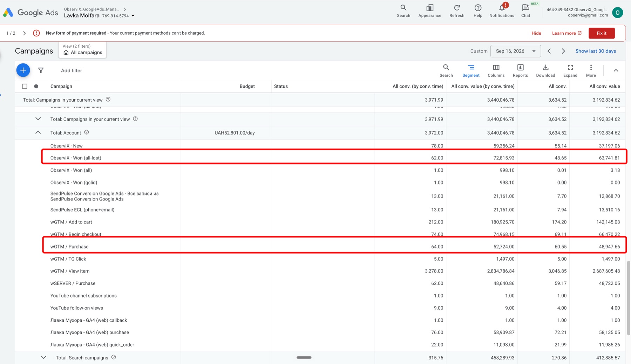Viewport: 631px width, 364px height.
Task: Search within the campaigns table
Action: 446,70
